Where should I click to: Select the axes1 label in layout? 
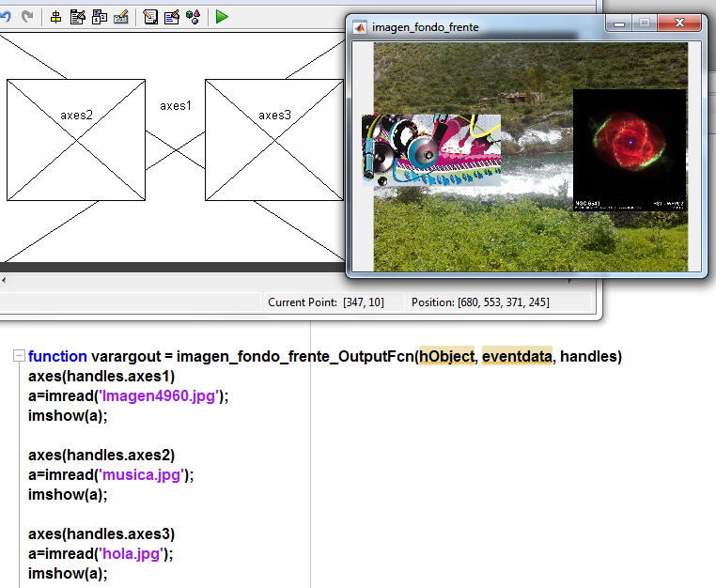pos(176,106)
